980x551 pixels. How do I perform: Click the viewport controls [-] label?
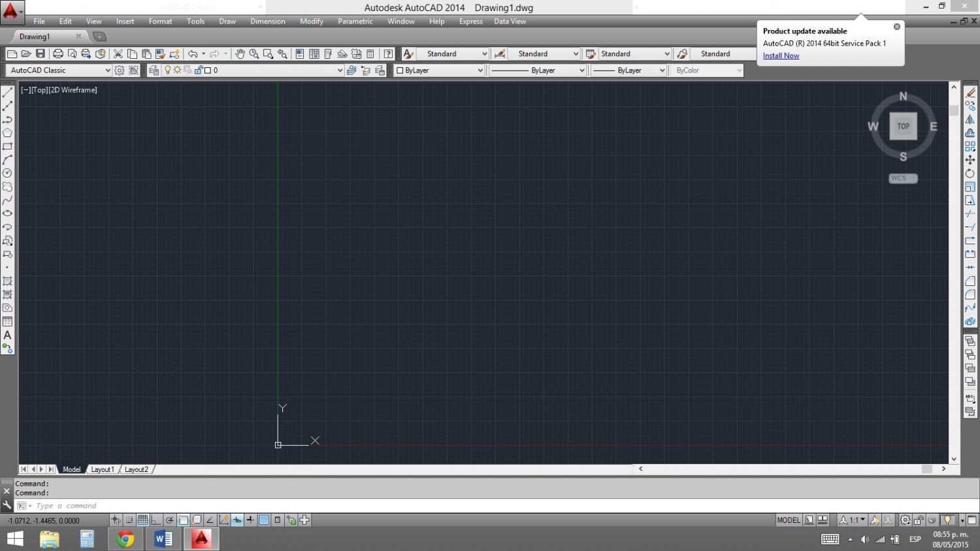[25, 90]
